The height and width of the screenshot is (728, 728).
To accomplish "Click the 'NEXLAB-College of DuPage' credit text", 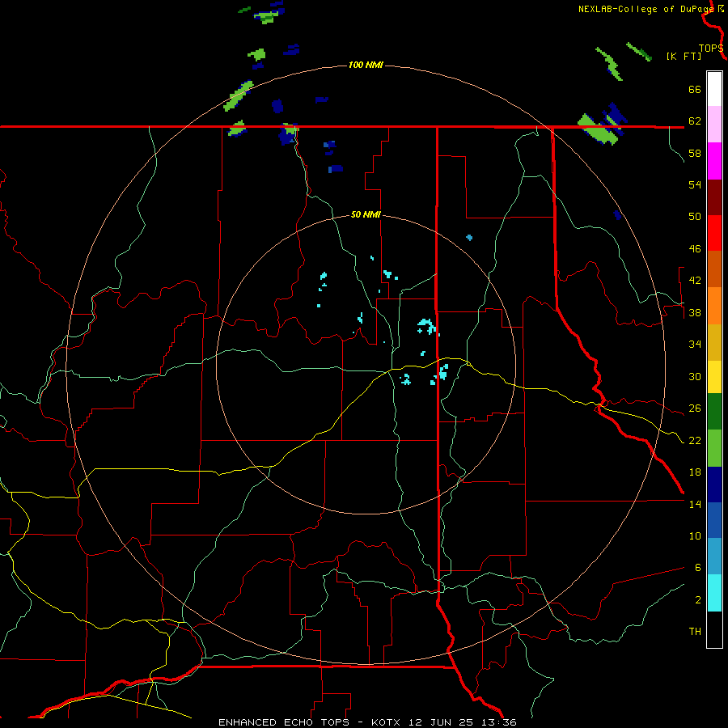I will pyautogui.click(x=646, y=9).
